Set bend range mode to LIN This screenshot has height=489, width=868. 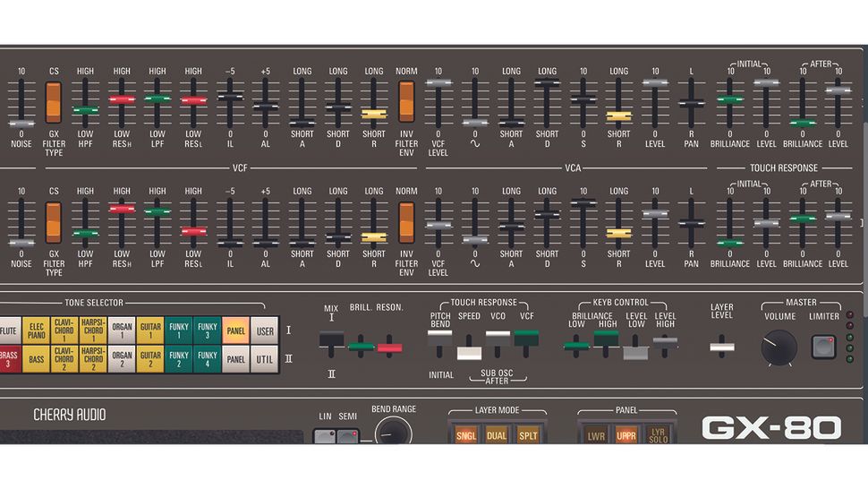(x=325, y=436)
